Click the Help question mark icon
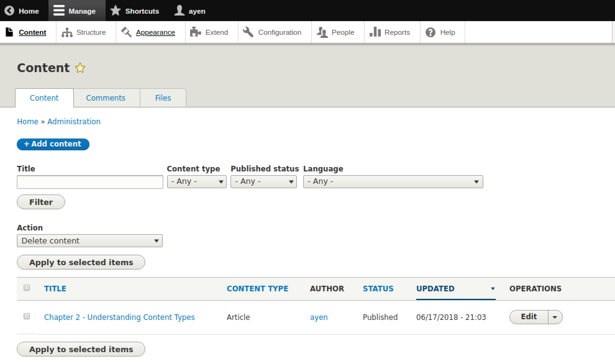The width and height of the screenshot is (615, 364). (430, 32)
